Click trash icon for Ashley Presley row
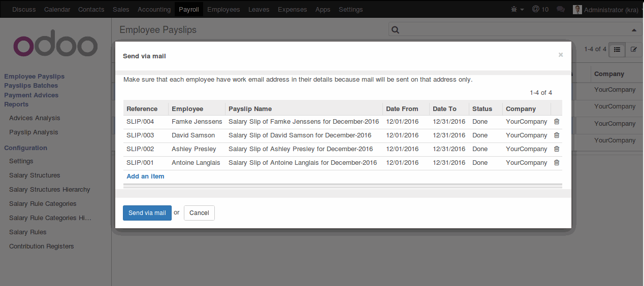The height and width of the screenshot is (286, 644). point(557,149)
